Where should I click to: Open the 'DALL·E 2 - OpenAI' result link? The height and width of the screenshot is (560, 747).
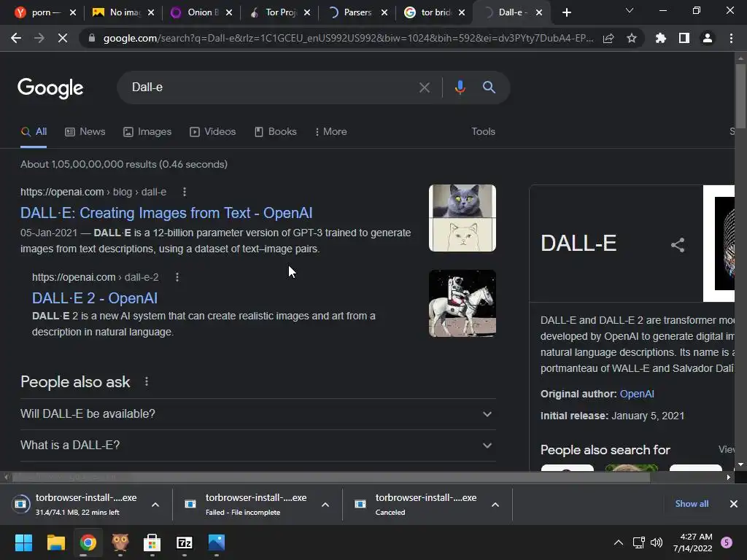point(94,298)
